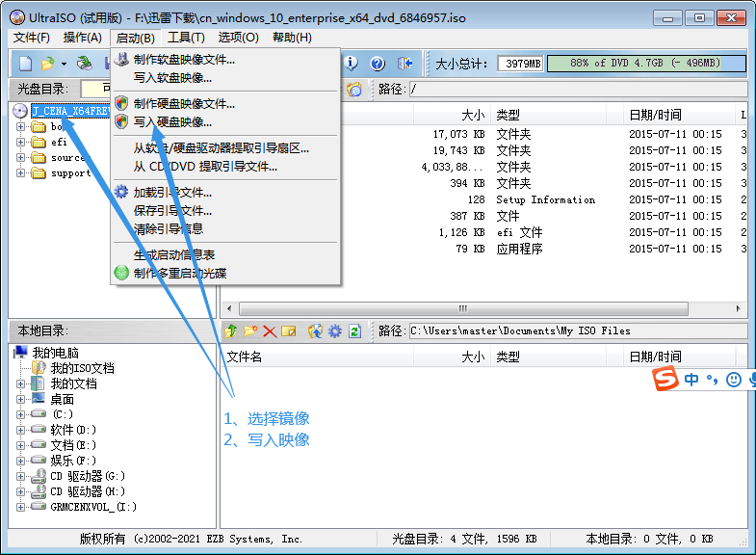The height and width of the screenshot is (555, 756).
Task: Open the 选项(O) menu
Action: (238, 38)
